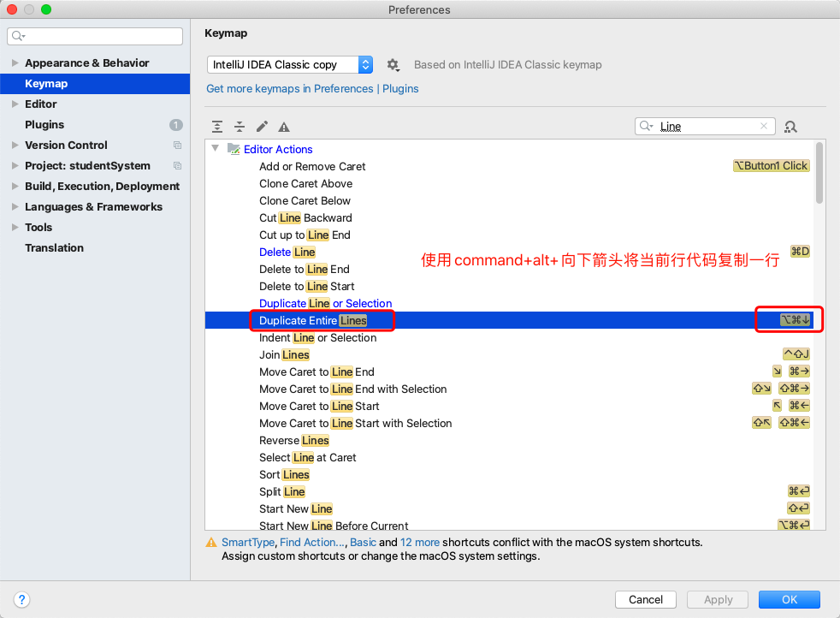Open Translation settings page
Screen dimensions: 840x618
[x=54, y=248]
